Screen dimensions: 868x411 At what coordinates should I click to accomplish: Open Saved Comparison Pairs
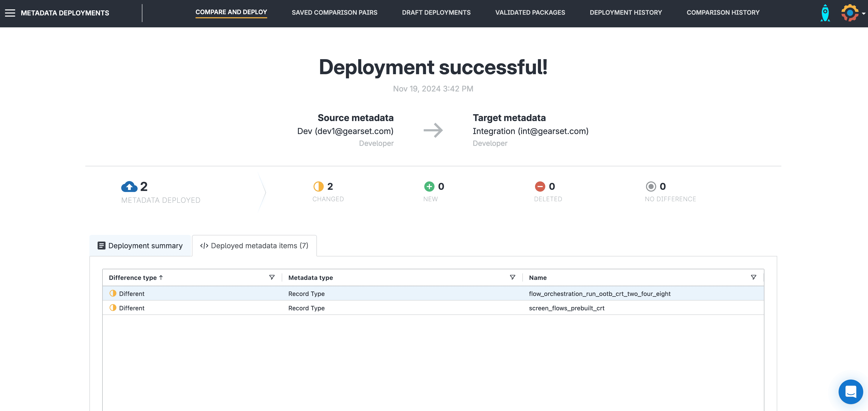(x=335, y=12)
